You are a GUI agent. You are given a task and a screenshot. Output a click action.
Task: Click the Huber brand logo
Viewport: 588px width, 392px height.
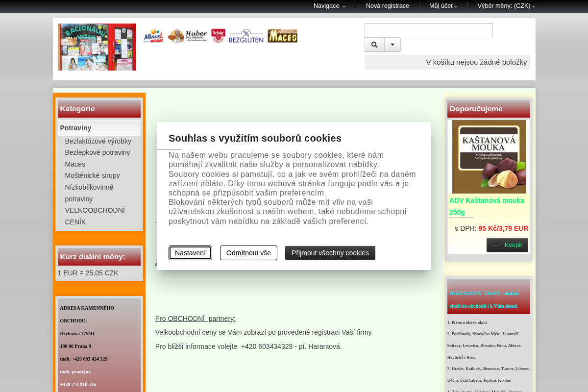(x=188, y=36)
